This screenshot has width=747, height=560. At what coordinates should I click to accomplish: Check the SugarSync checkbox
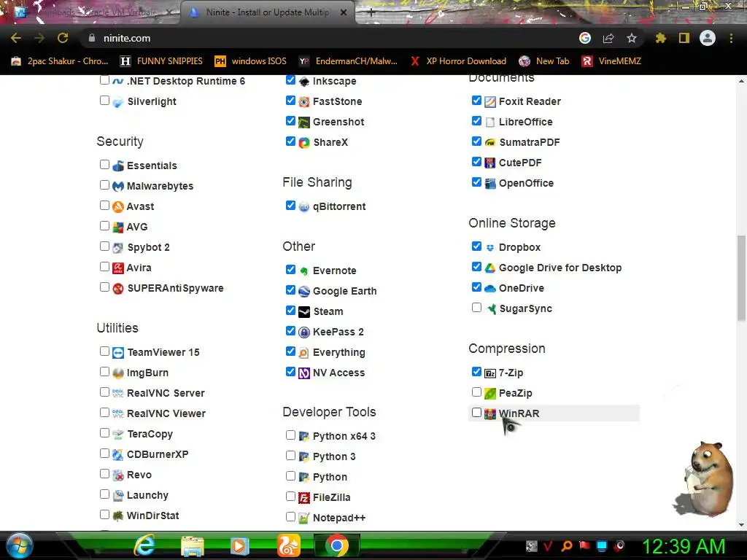coord(476,307)
